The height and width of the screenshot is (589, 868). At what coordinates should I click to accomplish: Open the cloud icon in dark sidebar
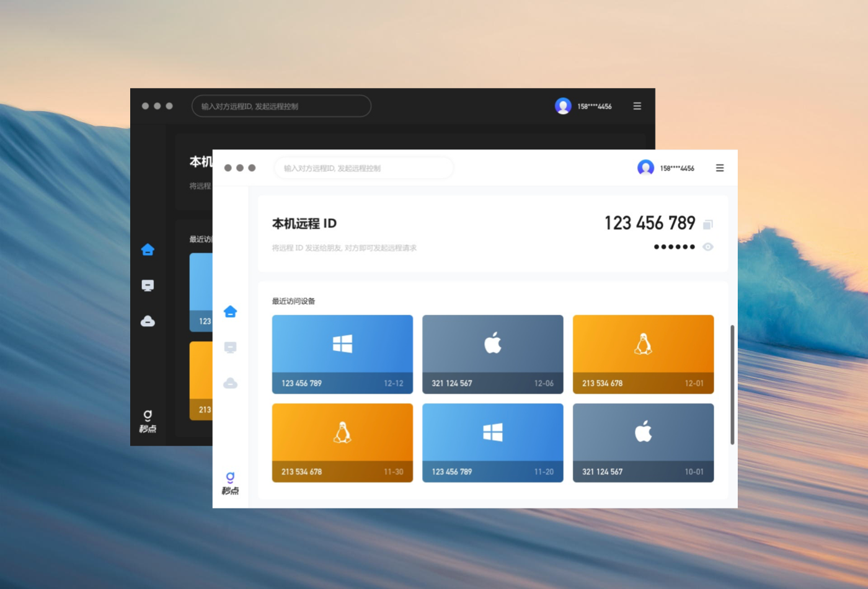(x=148, y=321)
